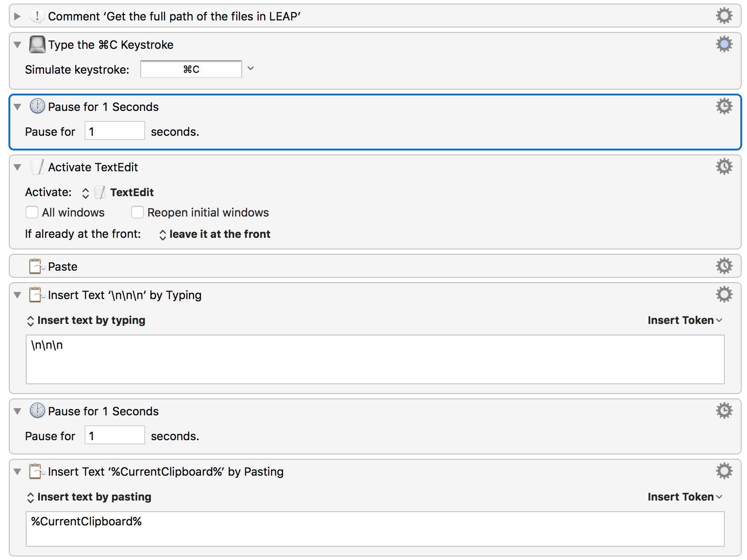Collapse the Activate TextEdit action

click(x=17, y=167)
